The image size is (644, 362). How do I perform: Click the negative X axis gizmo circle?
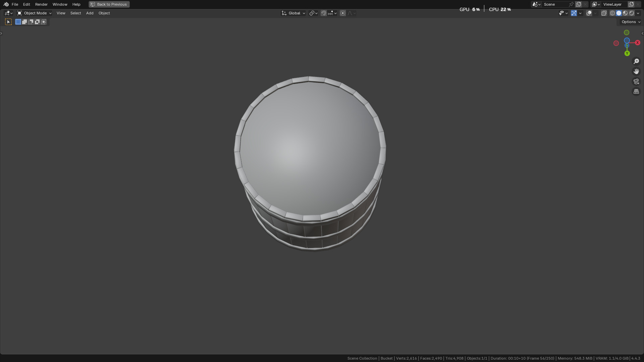coord(616,43)
